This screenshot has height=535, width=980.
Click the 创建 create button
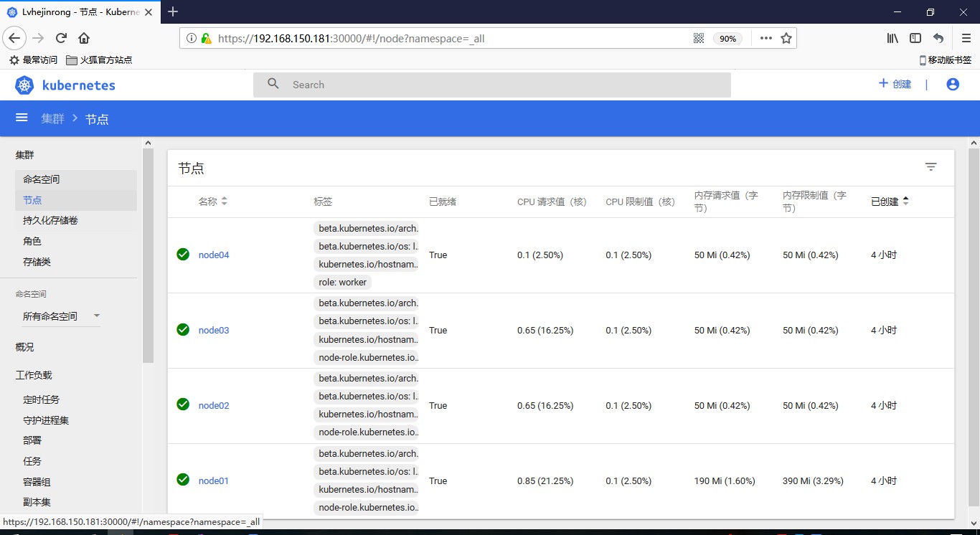(x=895, y=84)
